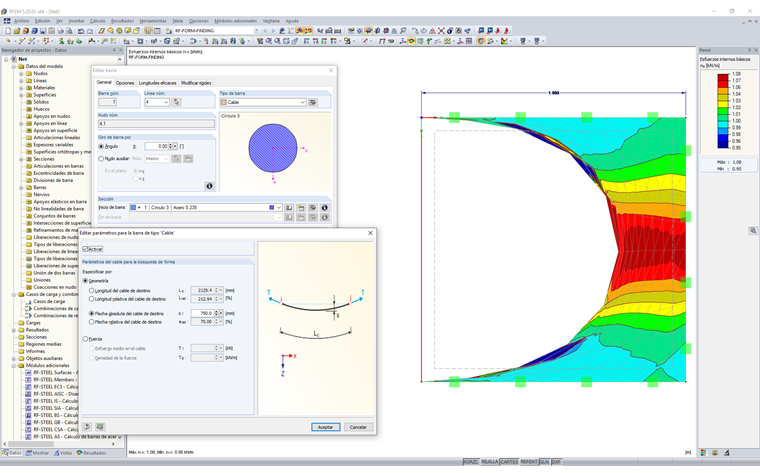760x473 pixels.
Task: Select the Geometría radio button
Action: tap(85, 281)
